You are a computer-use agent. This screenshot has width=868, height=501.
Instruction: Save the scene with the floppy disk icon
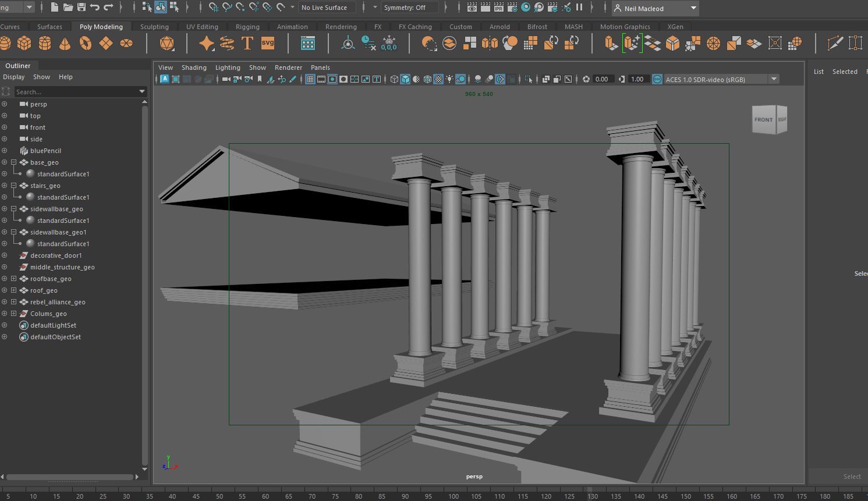[82, 8]
